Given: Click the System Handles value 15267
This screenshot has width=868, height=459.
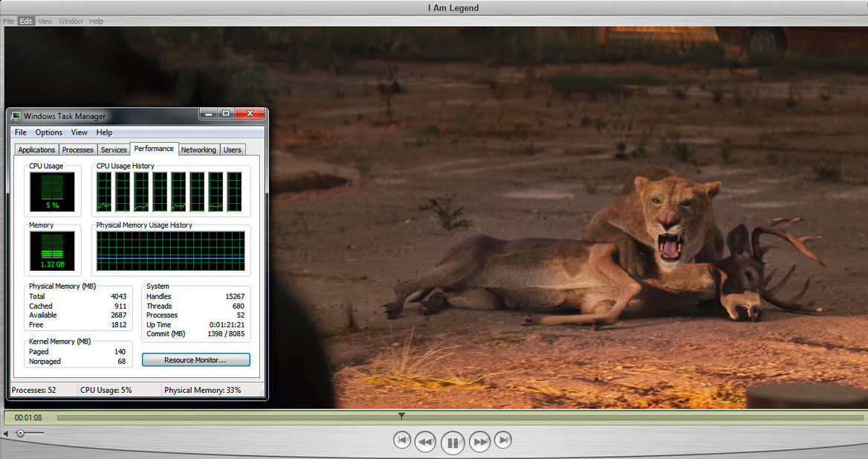Looking at the screenshot, I should pyautogui.click(x=235, y=297).
